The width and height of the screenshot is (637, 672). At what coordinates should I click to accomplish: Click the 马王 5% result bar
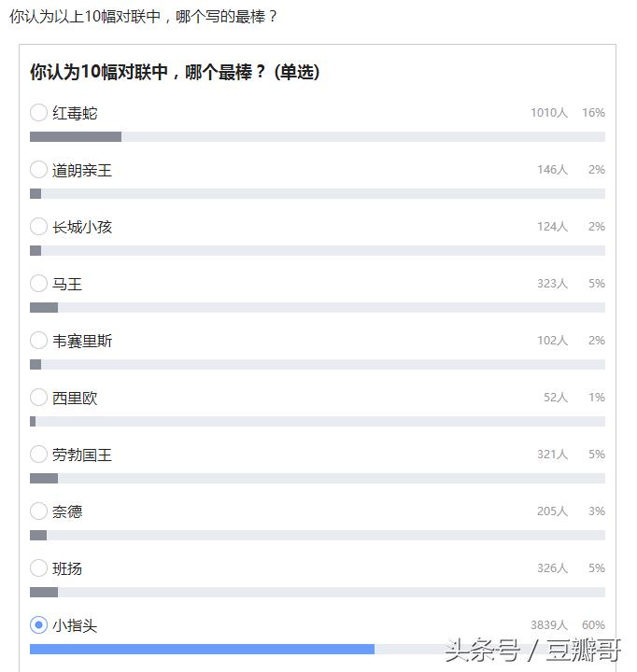(318, 307)
